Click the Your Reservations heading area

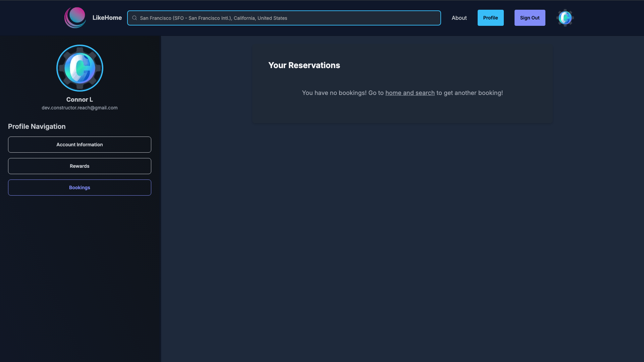[304, 65]
